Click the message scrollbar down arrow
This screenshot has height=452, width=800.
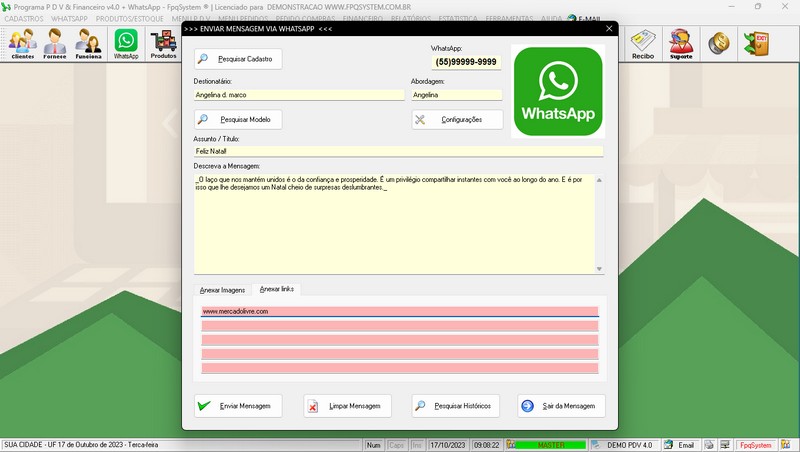point(599,269)
